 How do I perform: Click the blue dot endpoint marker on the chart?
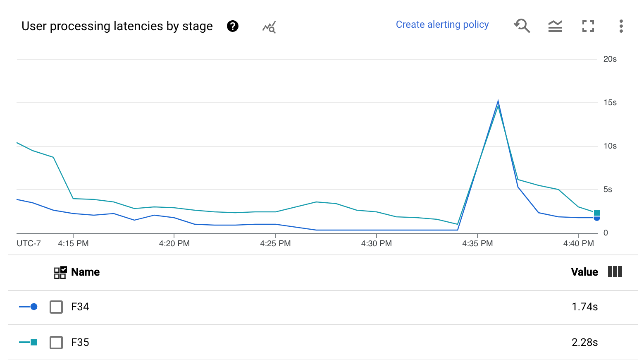point(596,218)
